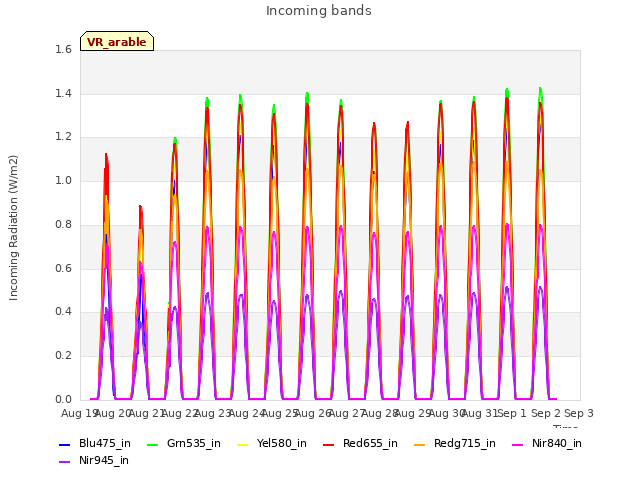Click the 1.0 y-axis tick label
Viewport: 640px width, 480px height.
64,181
